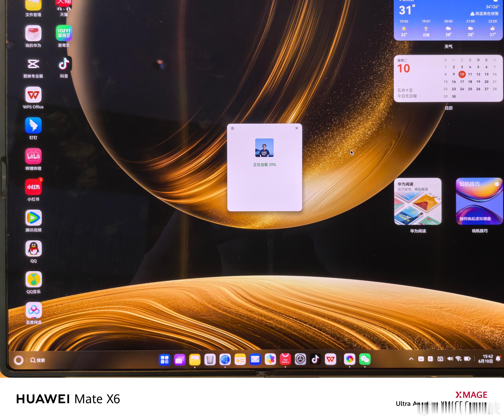The width and height of the screenshot is (504, 420).
Task: Select the highlighted date 10 in calendar
Action: (462, 74)
